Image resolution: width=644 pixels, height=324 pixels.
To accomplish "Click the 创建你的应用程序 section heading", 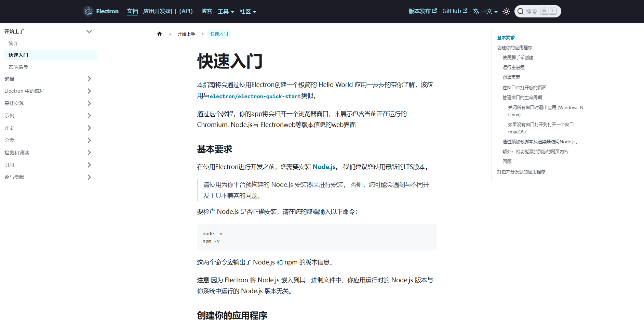I will point(232,315).
